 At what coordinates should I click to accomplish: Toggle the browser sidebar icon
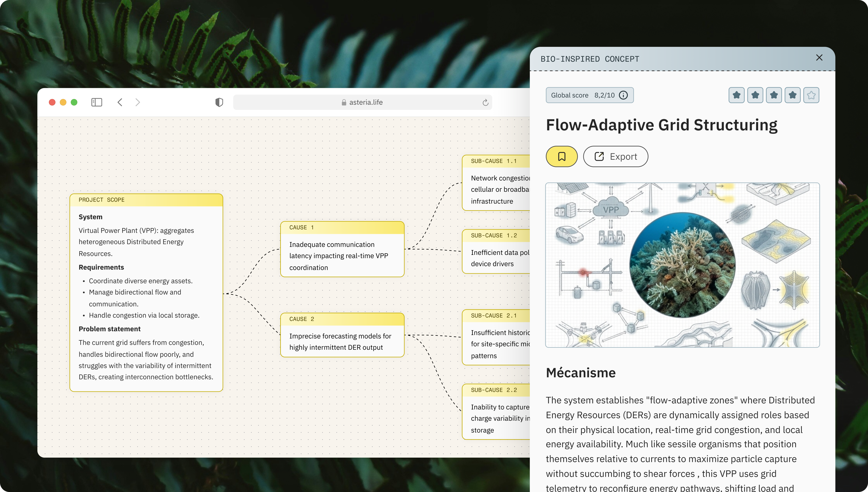[x=97, y=102]
